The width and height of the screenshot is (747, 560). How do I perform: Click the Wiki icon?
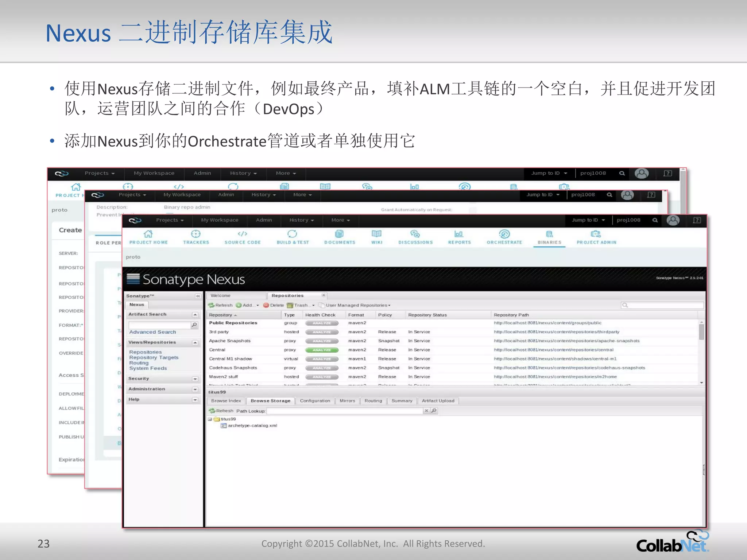point(376,234)
